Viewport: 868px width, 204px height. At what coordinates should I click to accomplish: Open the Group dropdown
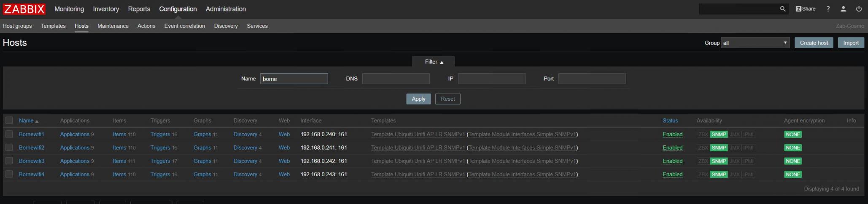pyautogui.click(x=755, y=43)
